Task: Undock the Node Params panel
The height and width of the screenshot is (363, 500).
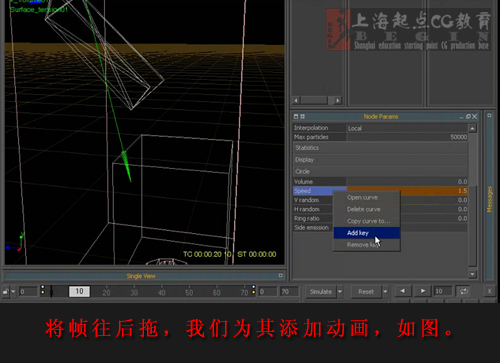Action: tap(468, 116)
